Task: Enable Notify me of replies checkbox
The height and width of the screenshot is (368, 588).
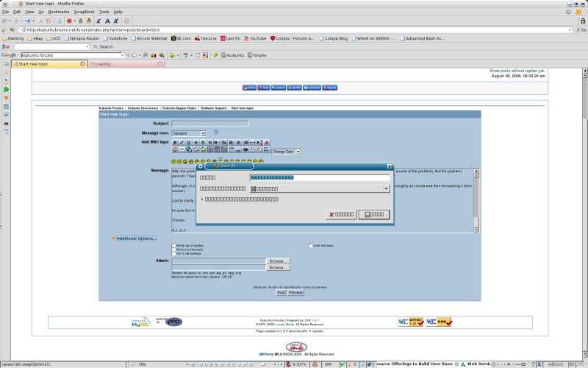Action: click(173, 245)
